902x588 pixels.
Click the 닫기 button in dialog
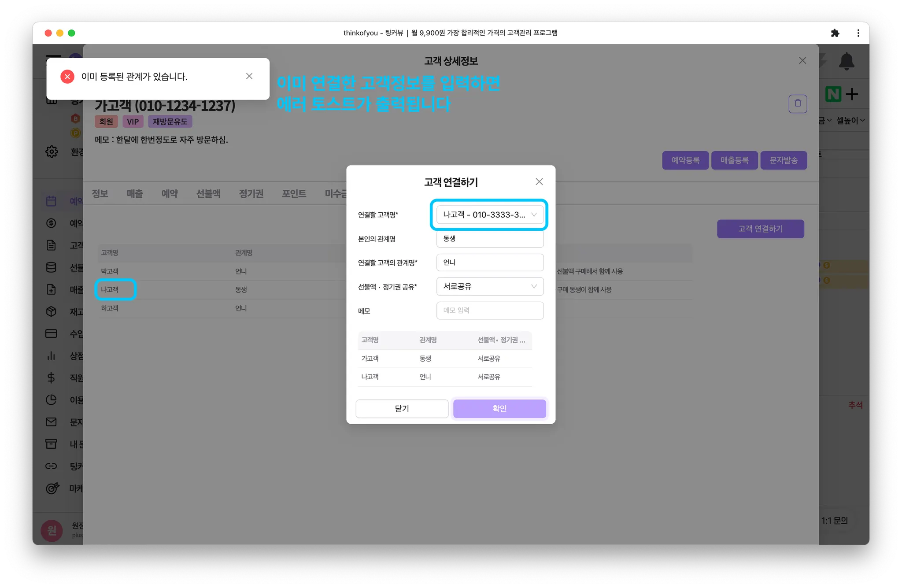pyautogui.click(x=402, y=408)
